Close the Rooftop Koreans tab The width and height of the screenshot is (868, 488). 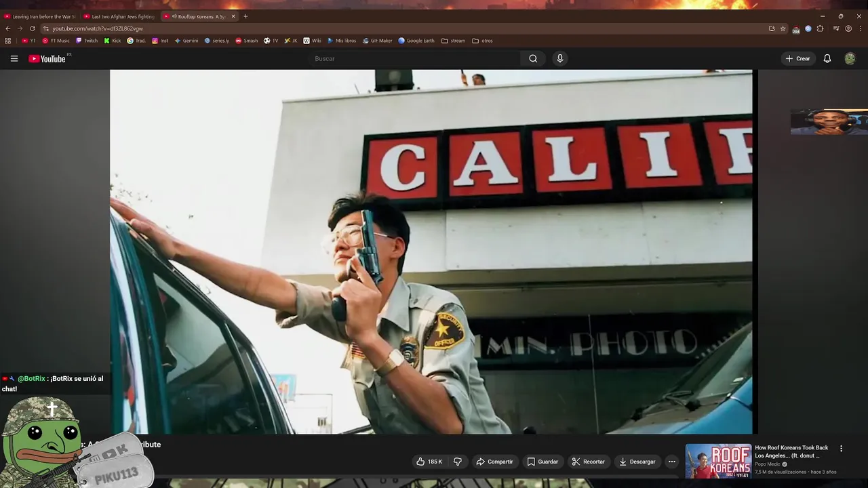coord(233,16)
